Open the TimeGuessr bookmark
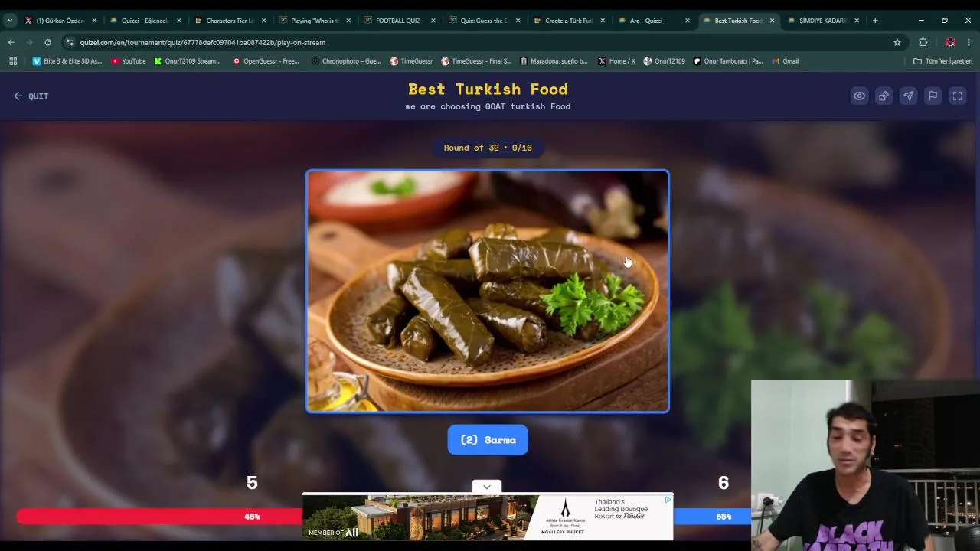The height and width of the screenshot is (551, 980). point(411,61)
